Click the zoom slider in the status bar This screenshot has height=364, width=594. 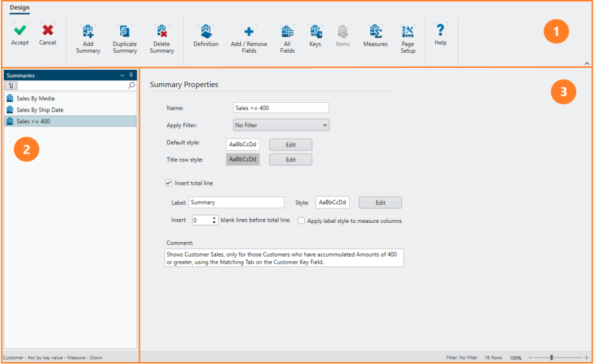point(552,357)
